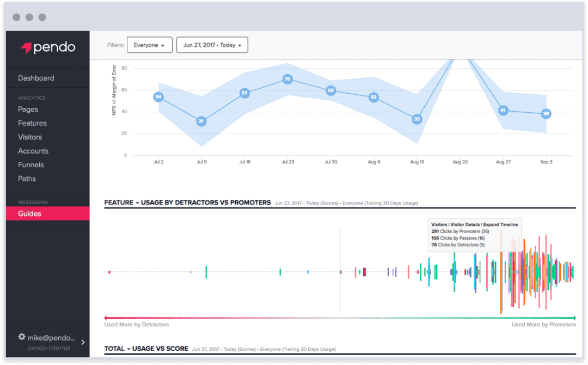This screenshot has height=365, width=588.
Task: Open the Everyone filter dropdown
Action: [x=149, y=45]
